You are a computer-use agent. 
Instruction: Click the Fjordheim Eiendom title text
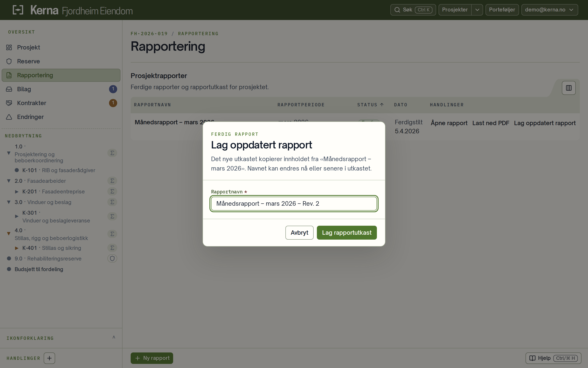[x=97, y=11]
